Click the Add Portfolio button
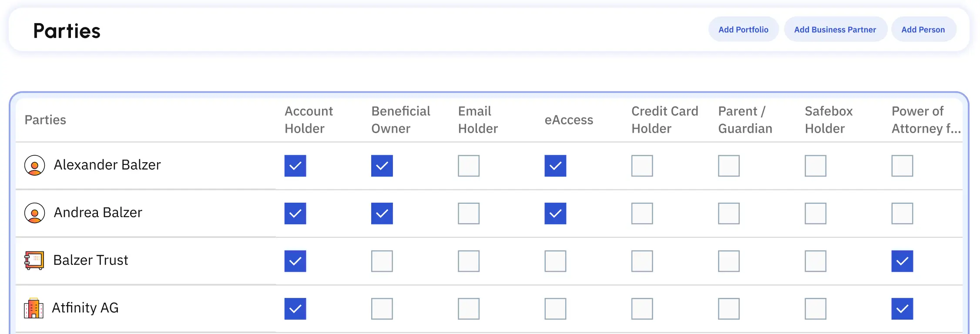This screenshot has height=334, width=980. coord(743,29)
